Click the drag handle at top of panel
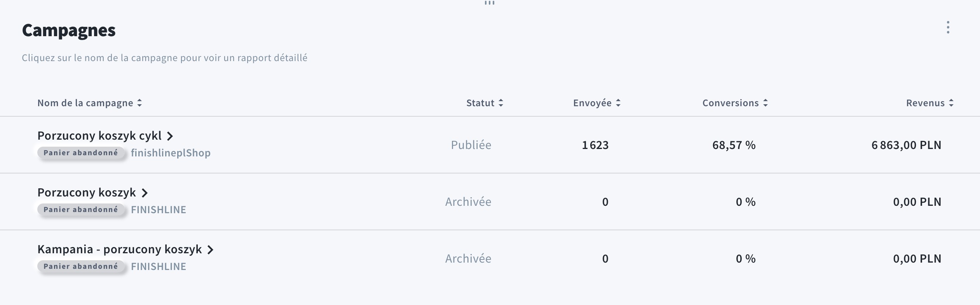Viewport: 980px width, 305px height. click(490, 3)
